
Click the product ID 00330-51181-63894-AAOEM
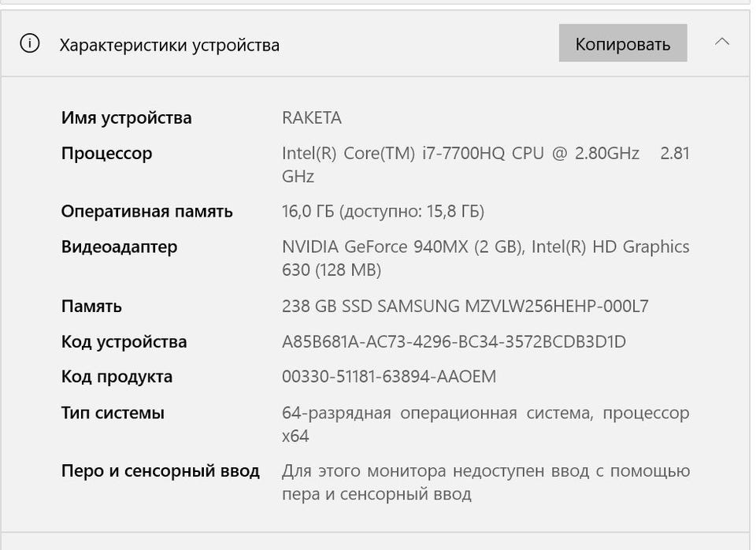click(388, 377)
